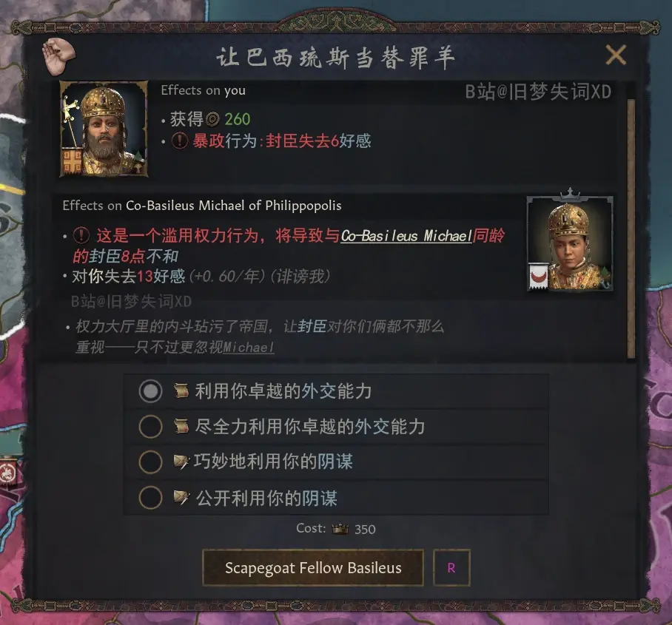Click the diplomacy scroll icon on first option

(x=181, y=391)
